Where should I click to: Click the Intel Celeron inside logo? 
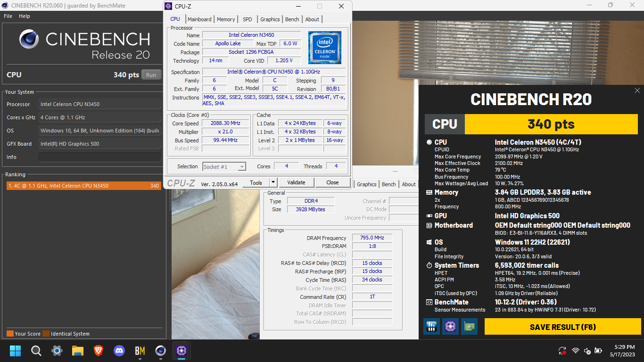325,47
